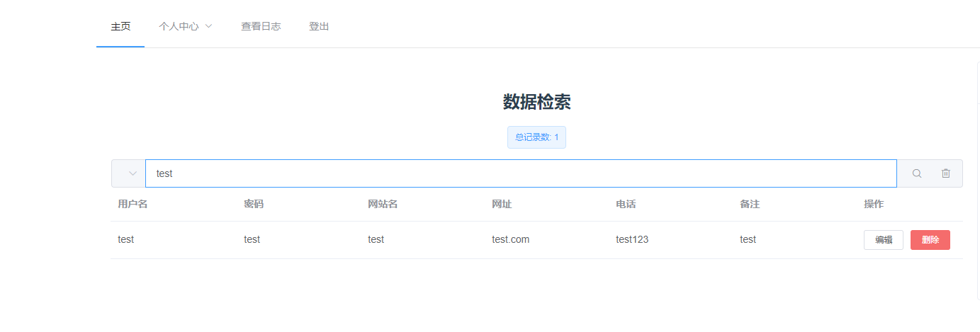The width and height of the screenshot is (980, 332).
Task: Click the 网址 column header
Action: [502, 205]
